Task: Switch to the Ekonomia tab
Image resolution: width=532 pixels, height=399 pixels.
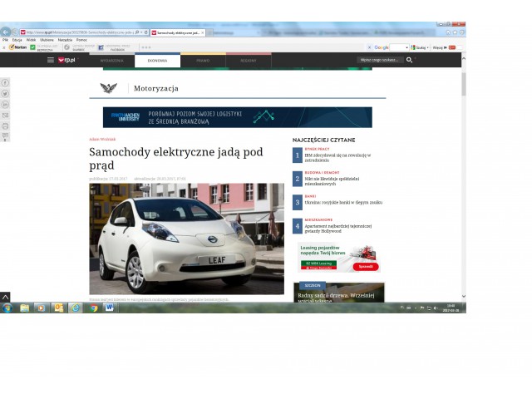Action: tap(157, 61)
